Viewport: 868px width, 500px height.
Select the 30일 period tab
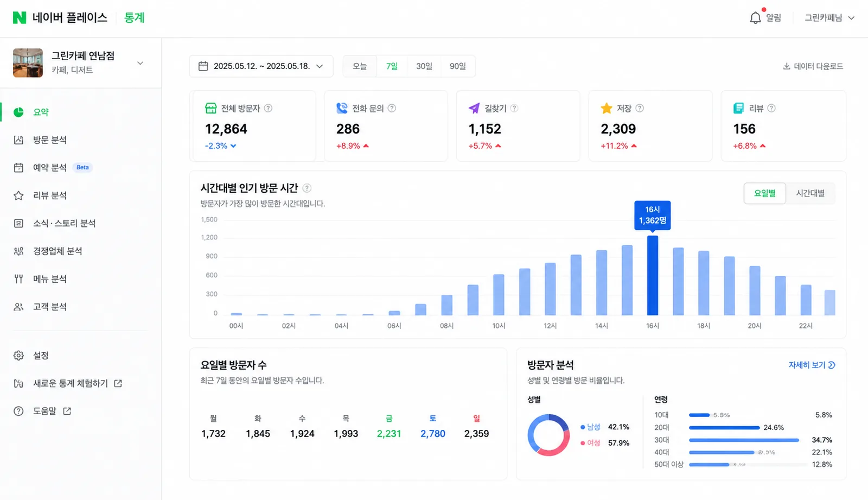(x=424, y=66)
